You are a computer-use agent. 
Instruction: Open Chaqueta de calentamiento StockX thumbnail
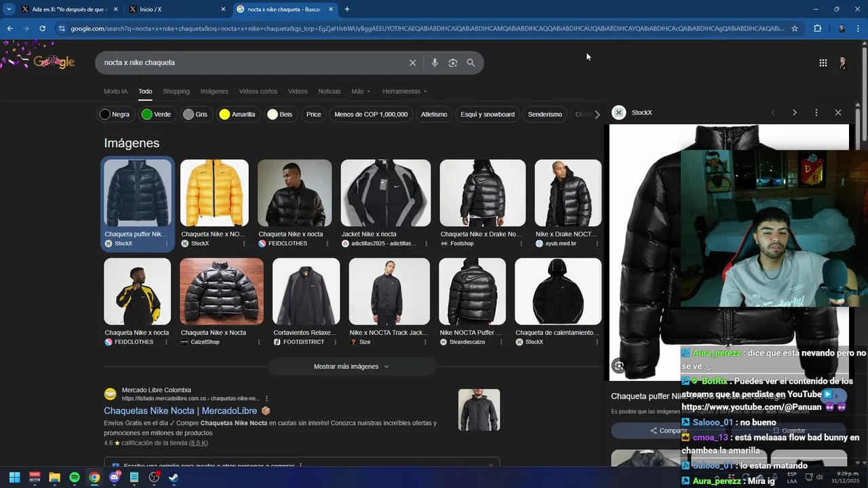558,291
